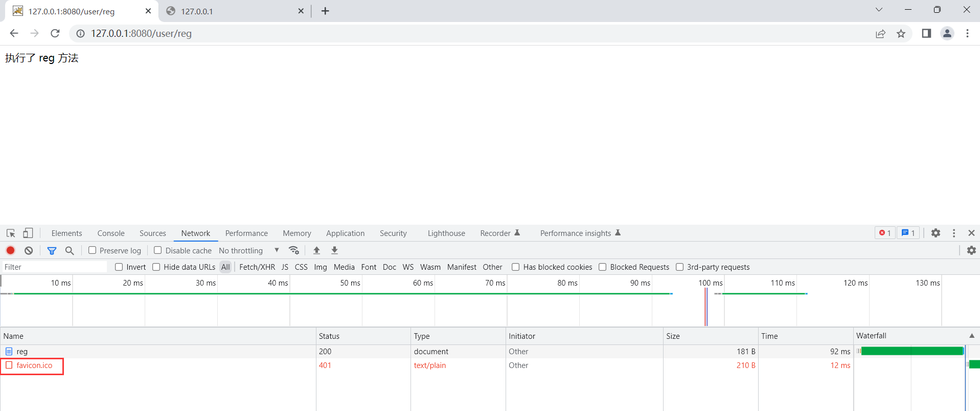Open the Application tab
Screen dimensions: 980x411
pos(346,233)
